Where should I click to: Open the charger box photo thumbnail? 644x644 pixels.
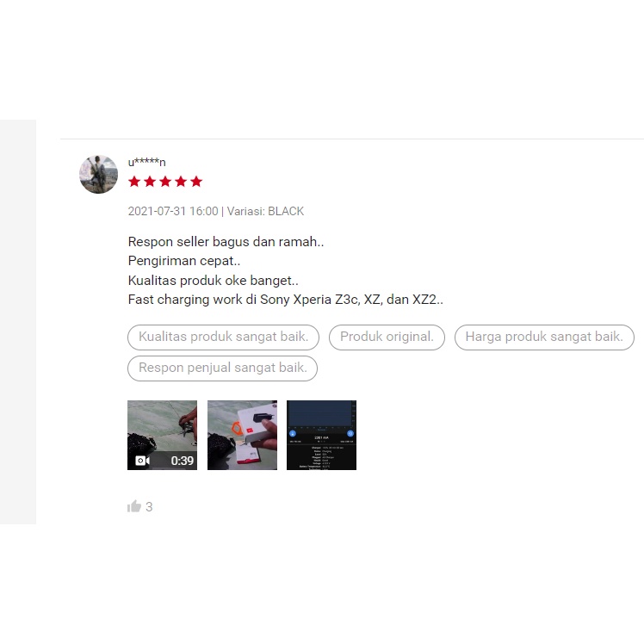click(242, 435)
